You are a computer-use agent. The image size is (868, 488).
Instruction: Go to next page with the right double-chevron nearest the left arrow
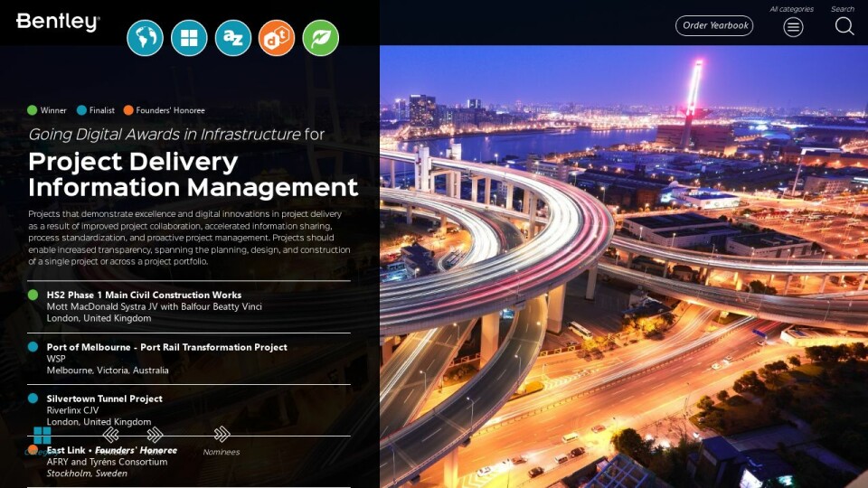tap(155, 435)
